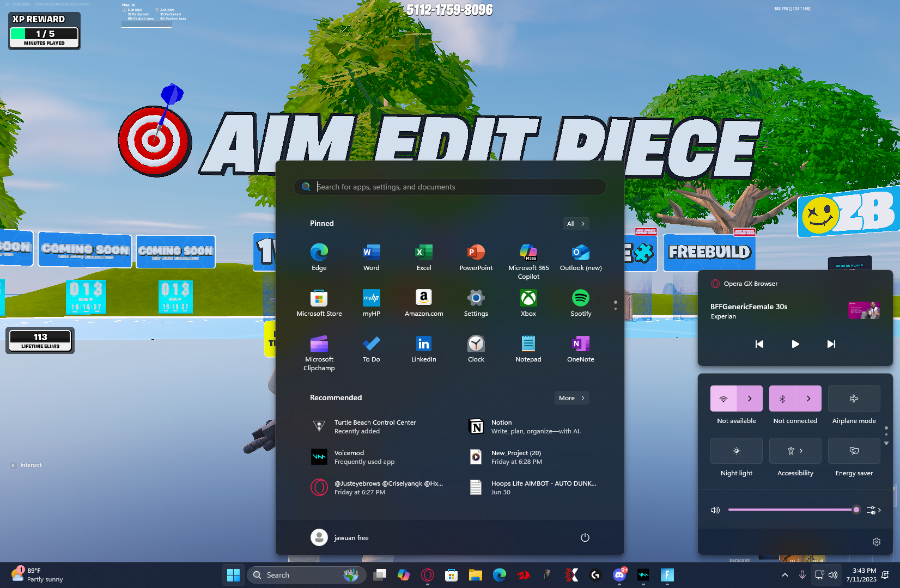Open Copilot from the taskbar
The width and height of the screenshot is (900, 588).
point(404,575)
